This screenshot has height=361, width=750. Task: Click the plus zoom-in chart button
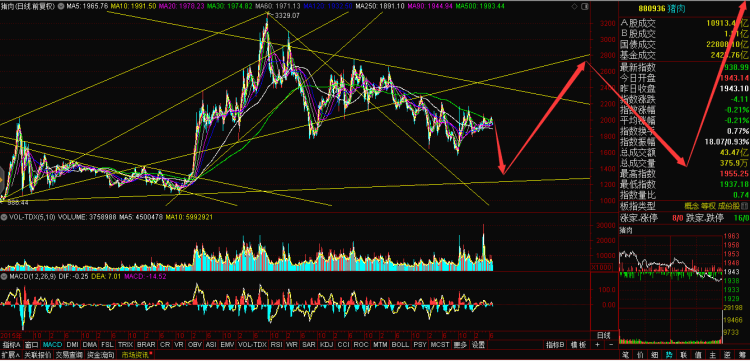(x=597, y=345)
